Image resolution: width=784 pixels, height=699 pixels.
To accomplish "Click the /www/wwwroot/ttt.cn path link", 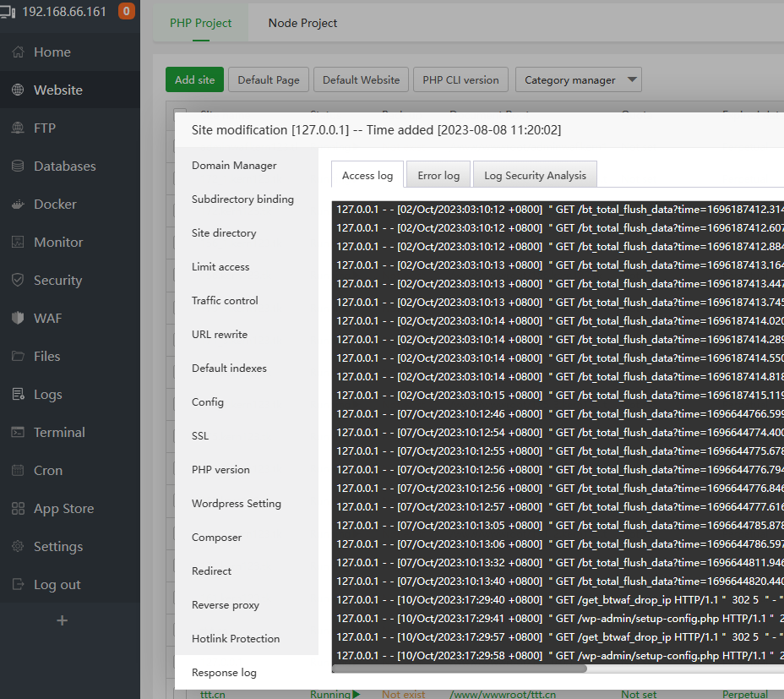I will pyautogui.click(x=503, y=694).
